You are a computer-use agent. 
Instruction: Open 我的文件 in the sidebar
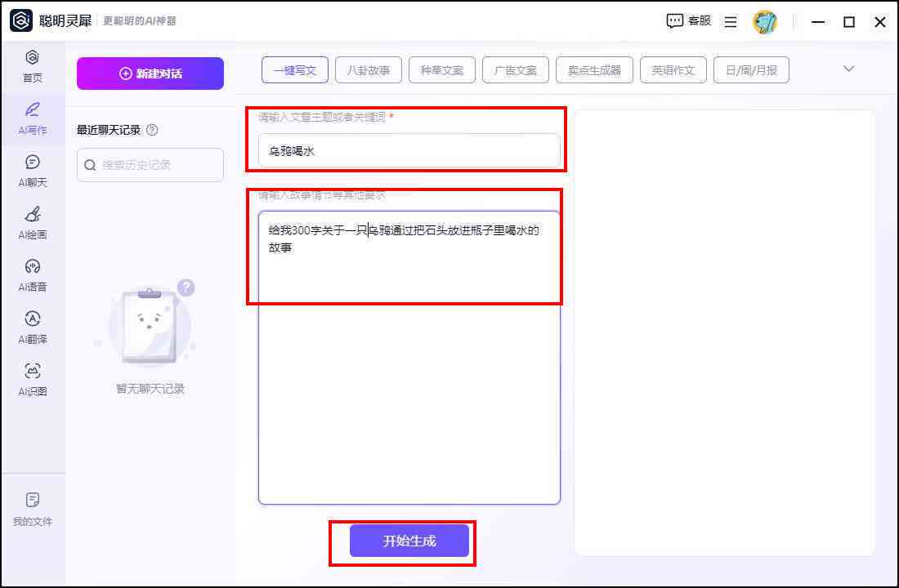point(32,509)
